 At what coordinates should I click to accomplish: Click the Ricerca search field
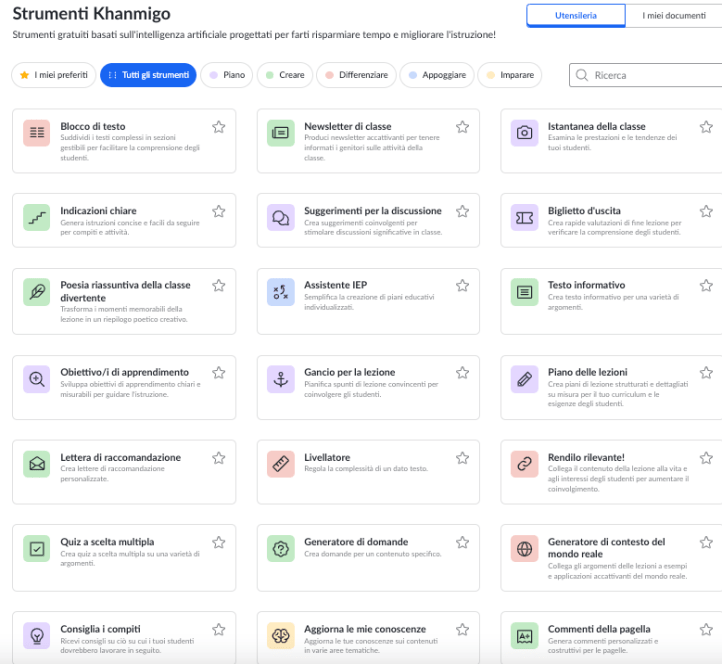click(x=650, y=75)
